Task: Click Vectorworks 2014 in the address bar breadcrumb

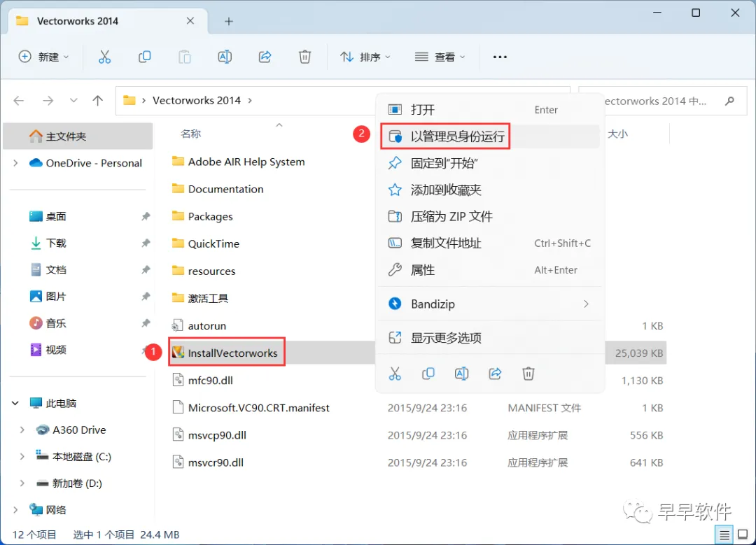Action: pos(197,100)
